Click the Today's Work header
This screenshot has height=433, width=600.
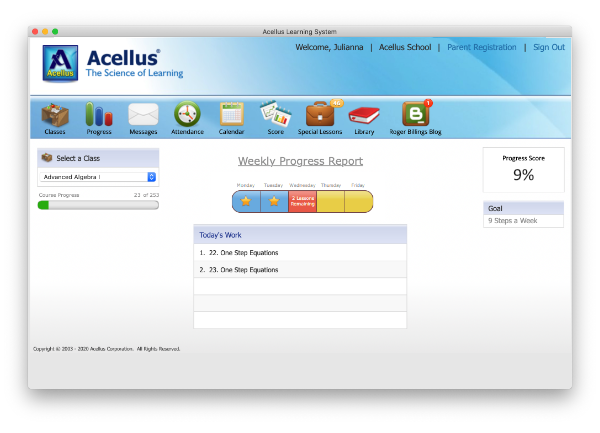pyautogui.click(x=300, y=235)
